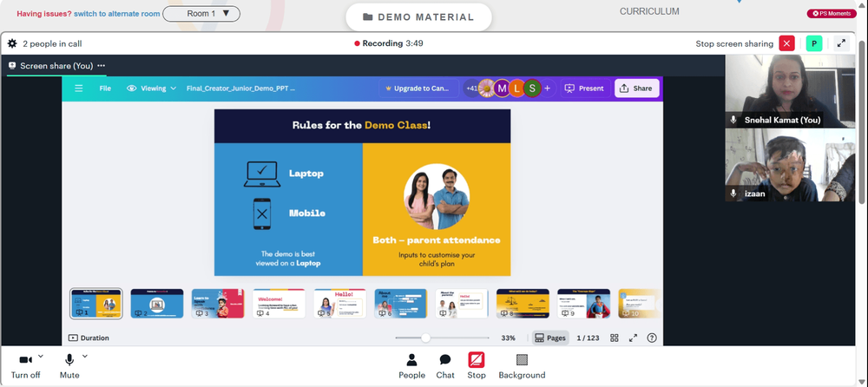Expand camera options chevron
The image size is (868, 387).
(x=41, y=356)
